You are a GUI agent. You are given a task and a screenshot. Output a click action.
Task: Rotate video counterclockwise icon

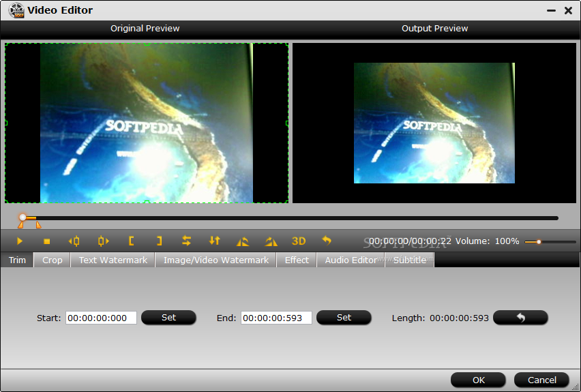click(242, 241)
